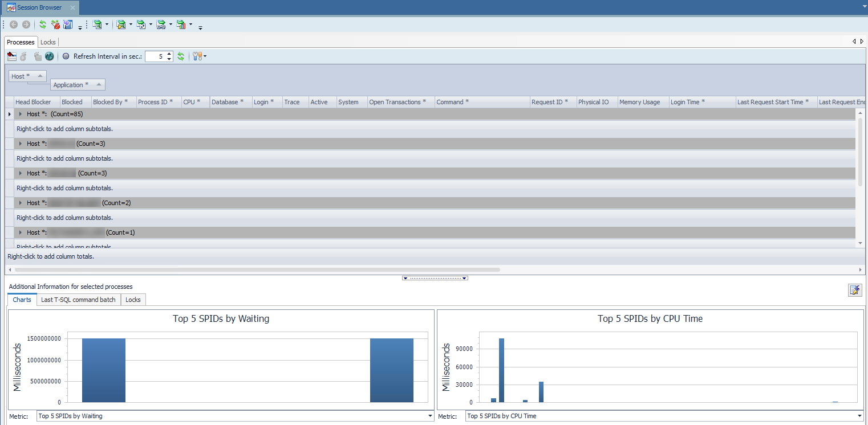Sort by the Memory Usage column header
This screenshot has height=425, width=868.
point(643,102)
